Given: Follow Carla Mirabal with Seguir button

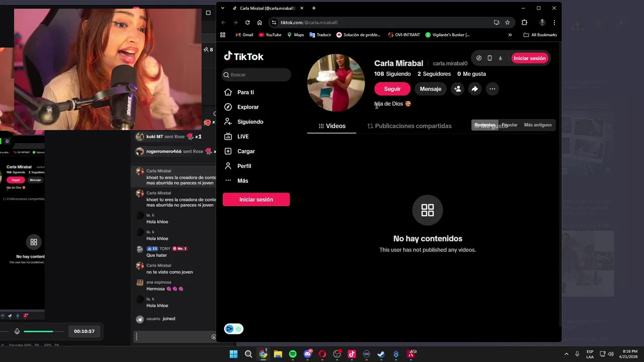Looking at the screenshot, I should 392,89.
